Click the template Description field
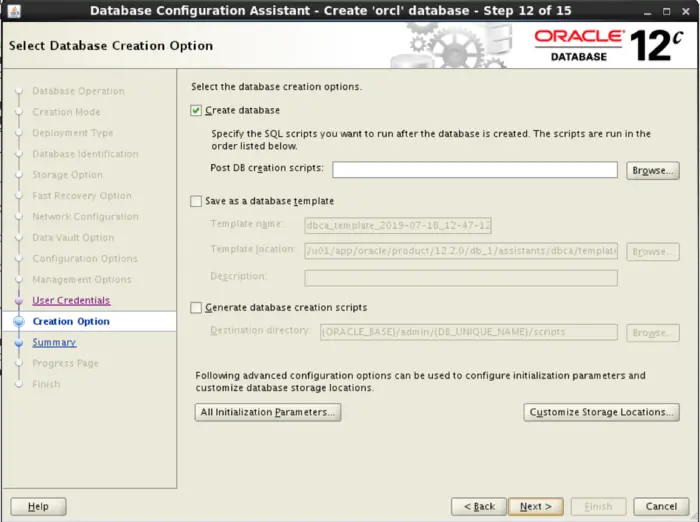 tap(461, 278)
